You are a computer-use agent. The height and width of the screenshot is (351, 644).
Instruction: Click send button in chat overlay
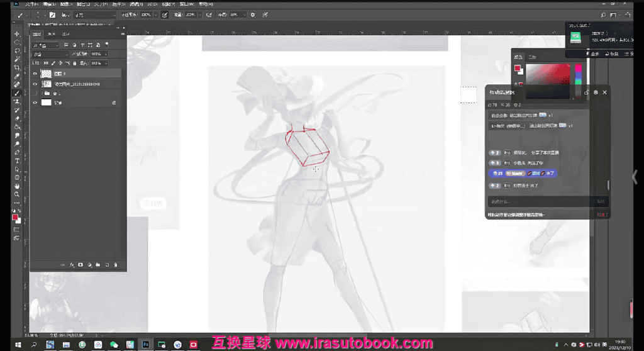pos(601,201)
